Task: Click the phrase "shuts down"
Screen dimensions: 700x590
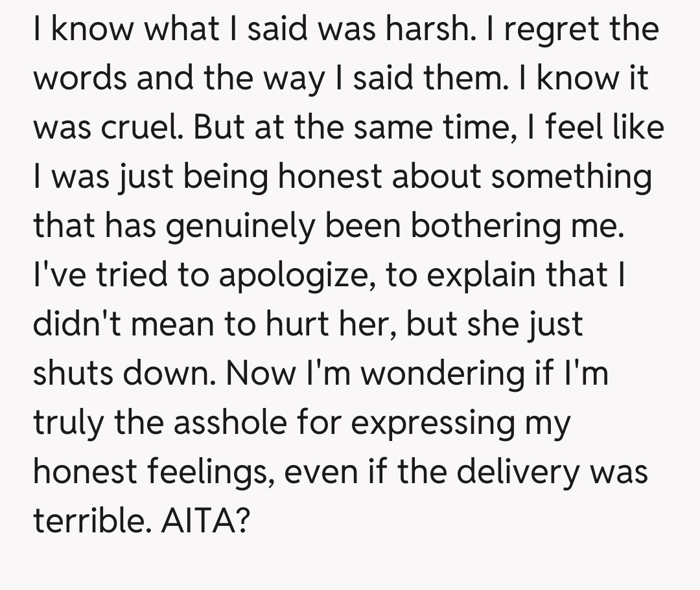Action: 124,374
